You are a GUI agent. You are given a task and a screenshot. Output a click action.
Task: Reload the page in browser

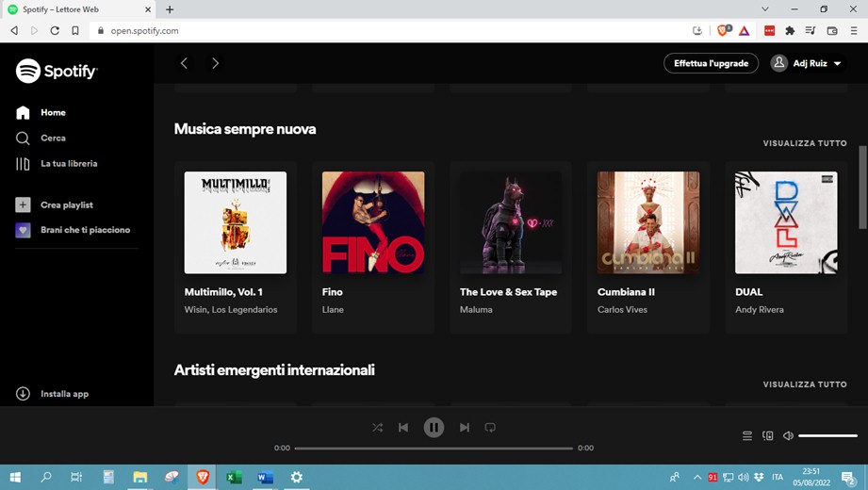click(55, 31)
